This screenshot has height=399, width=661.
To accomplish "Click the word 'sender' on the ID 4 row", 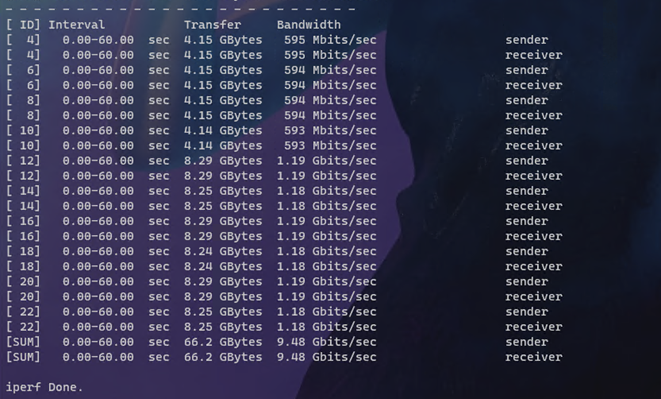I will point(527,40).
